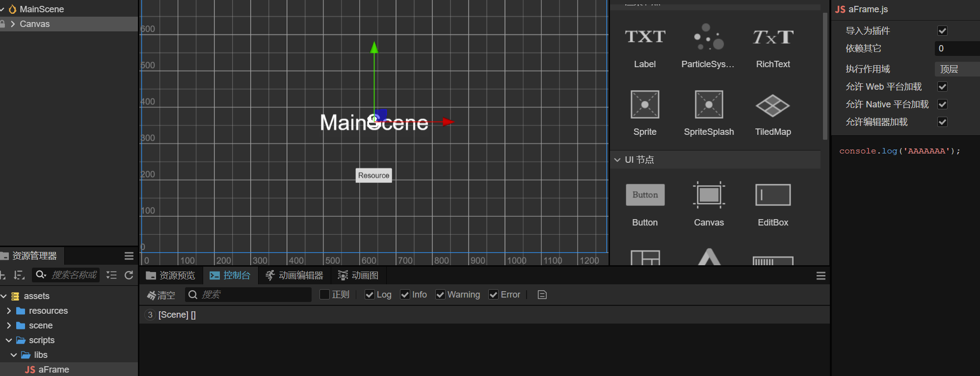Viewport: 980px width, 376px height.
Task: Add a SpriteSplash node
Action: (709, 113)
